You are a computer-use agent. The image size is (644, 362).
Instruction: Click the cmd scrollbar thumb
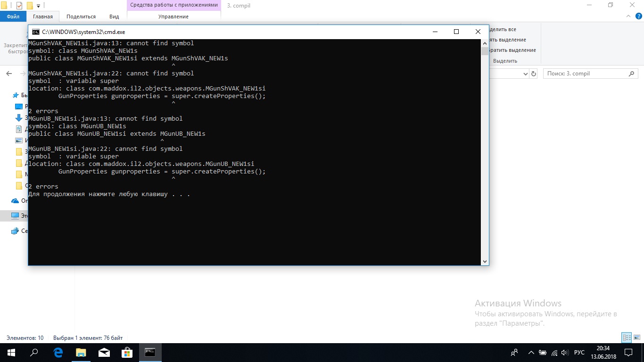tap(485, 51)
